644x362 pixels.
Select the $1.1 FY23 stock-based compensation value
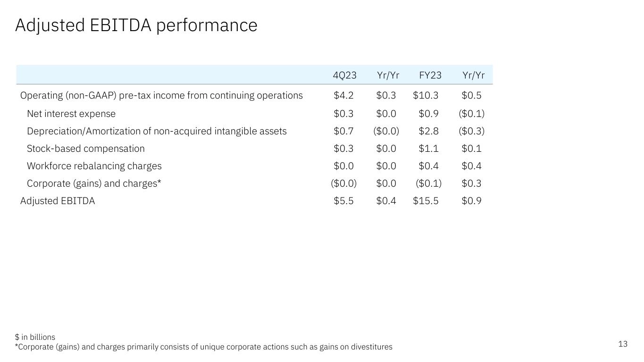(x=428, y=148)
